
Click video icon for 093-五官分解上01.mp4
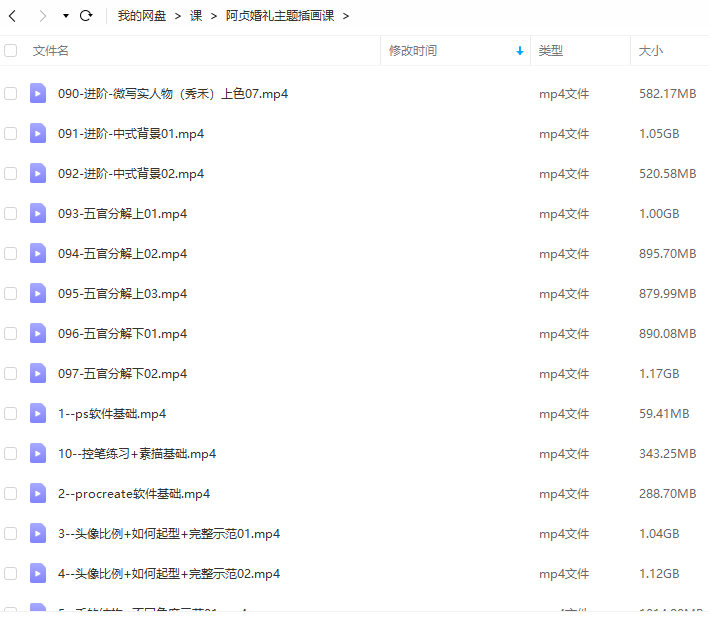[38, 213]
